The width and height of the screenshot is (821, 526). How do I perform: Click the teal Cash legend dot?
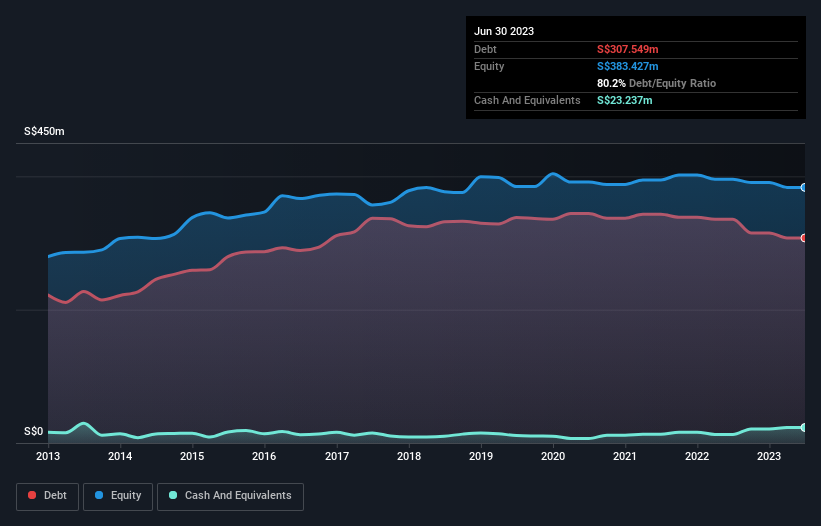click(173, 495)
